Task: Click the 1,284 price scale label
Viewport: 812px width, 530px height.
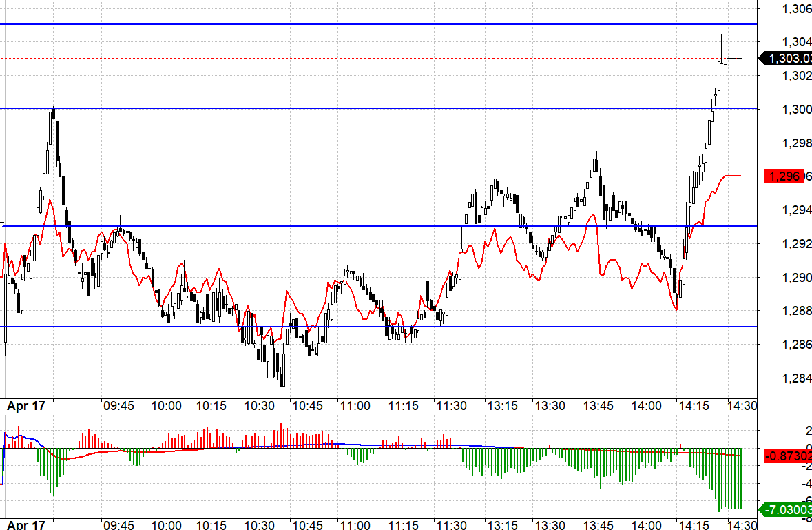Action: 795,378
